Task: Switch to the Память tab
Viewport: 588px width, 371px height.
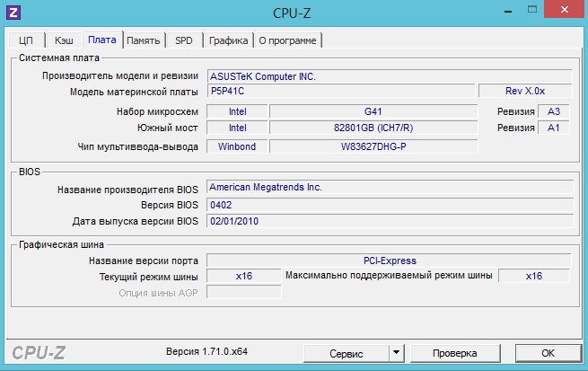Action: click(x=144, y=40)
